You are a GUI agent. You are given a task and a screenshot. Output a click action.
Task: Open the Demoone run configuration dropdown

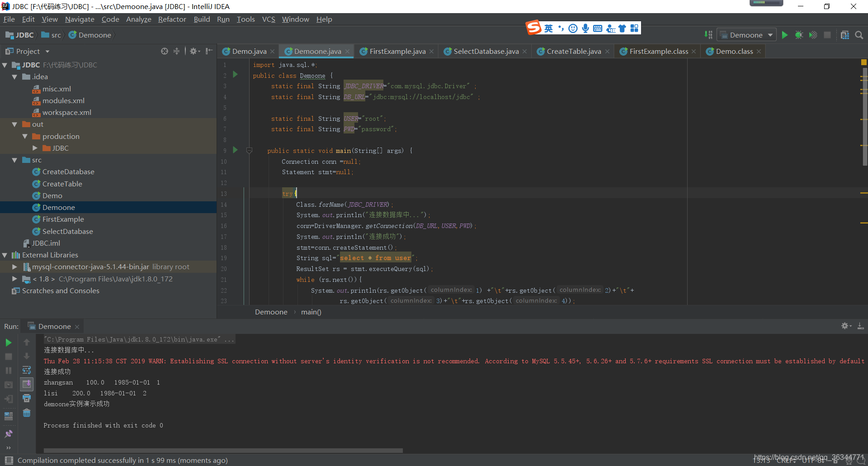(x=746, y=35)
